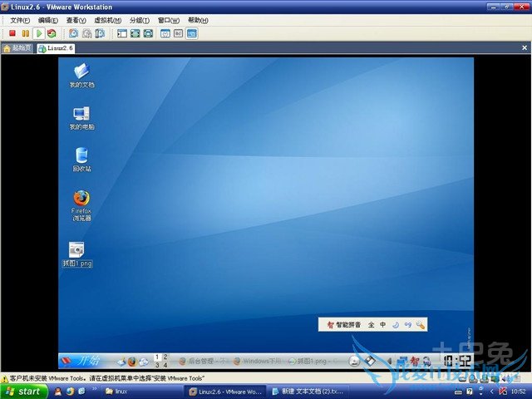
Task: Select the 我的文档 desktop icon
Action: 81,76
